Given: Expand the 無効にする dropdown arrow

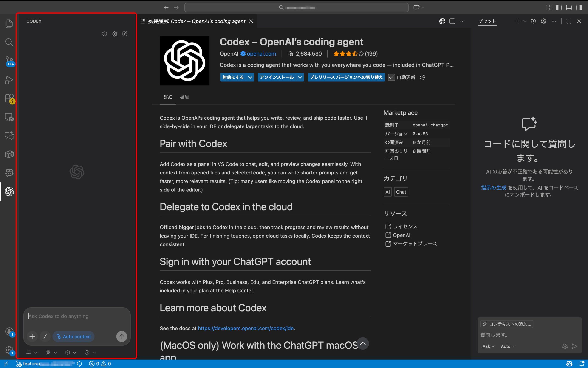Looking at the screenshot, I should tap(250, 77).
